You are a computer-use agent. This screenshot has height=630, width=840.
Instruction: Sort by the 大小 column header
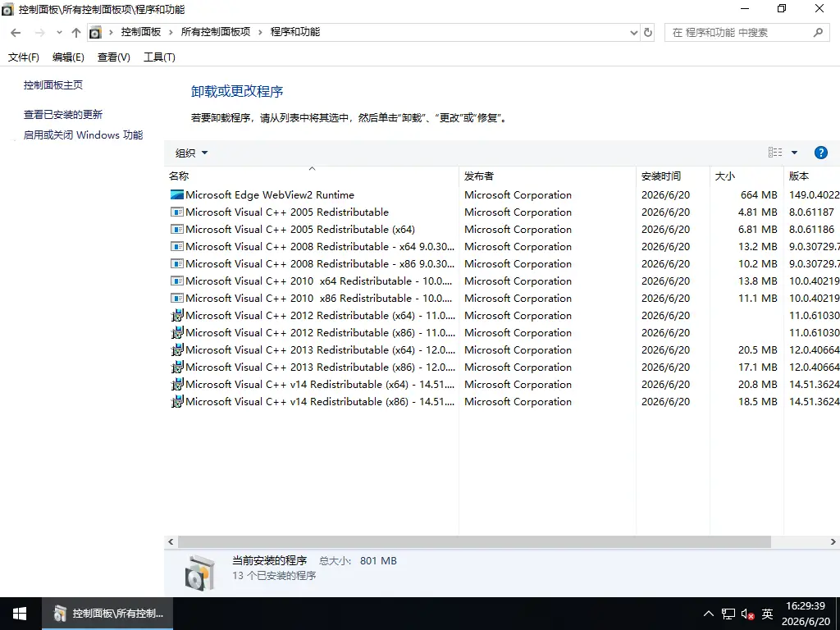(x=746, y=176)
